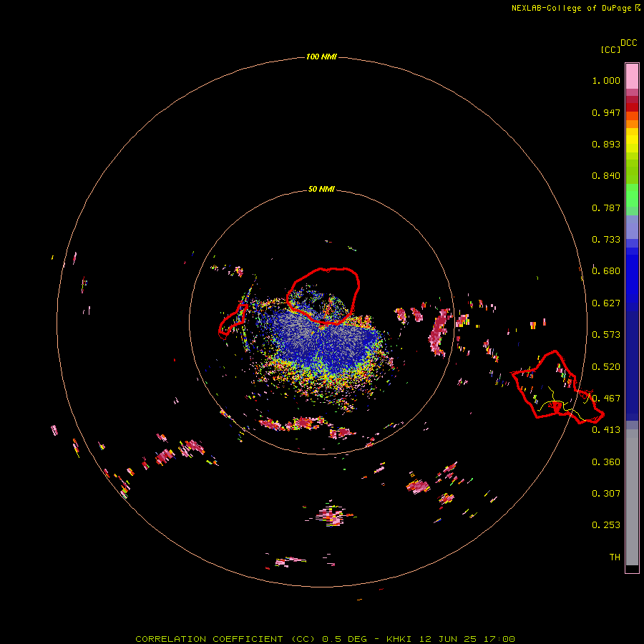The height and width of the screenshot is (644, 644).
Task: Click the 0.947 scale value
Action: [606, 112]
